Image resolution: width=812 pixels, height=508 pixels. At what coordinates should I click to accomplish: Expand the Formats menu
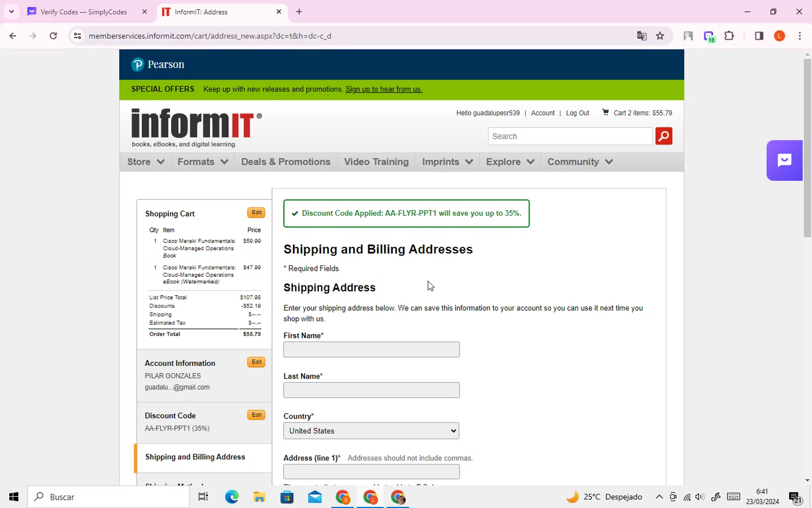pyautogui.click(x=202, y=162)
